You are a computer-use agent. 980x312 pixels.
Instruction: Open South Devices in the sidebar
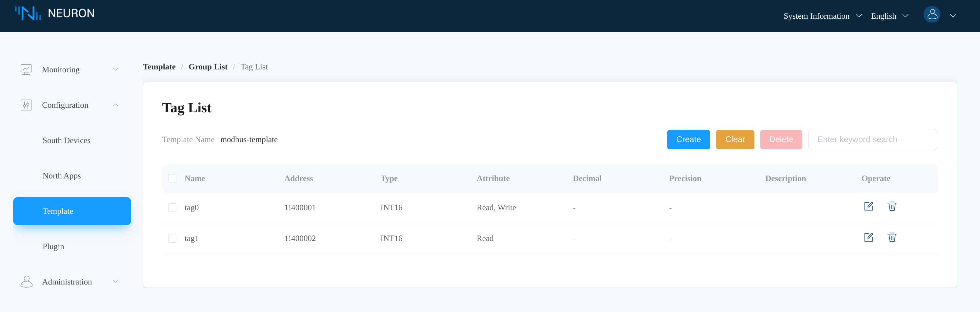point(67,140)
